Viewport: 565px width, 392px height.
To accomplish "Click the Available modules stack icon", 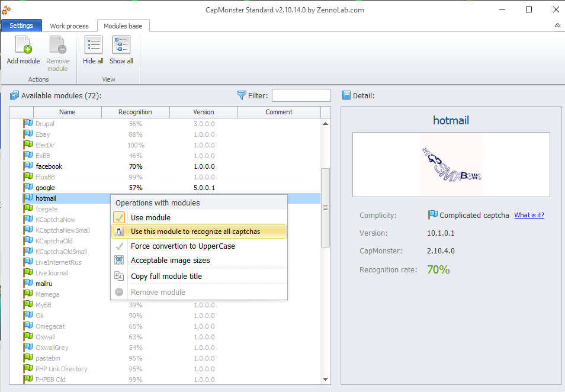I will click(x=14, y=95).
